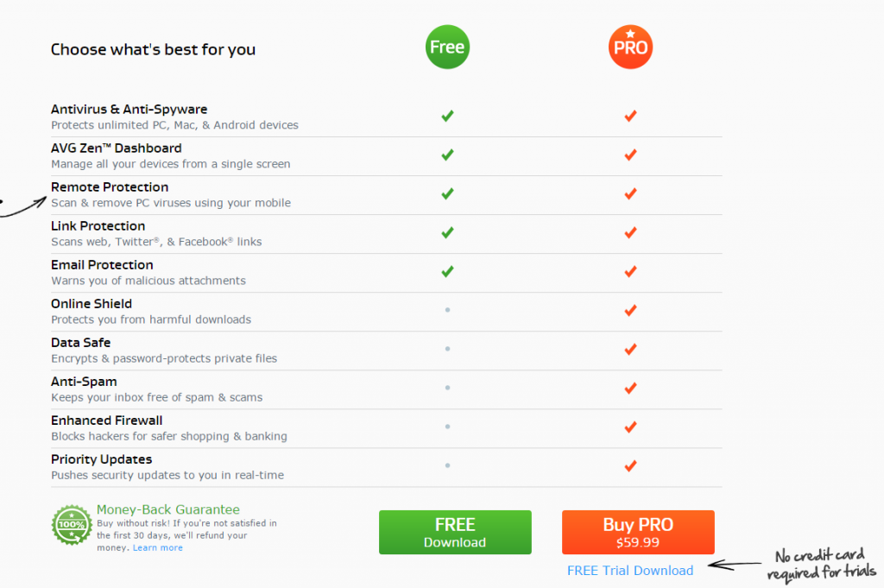Image resolution: width=884 pixels, height=588 pixels.
Task: Click the green Free checkmark for Email Protection
Action: coord(447,271)
